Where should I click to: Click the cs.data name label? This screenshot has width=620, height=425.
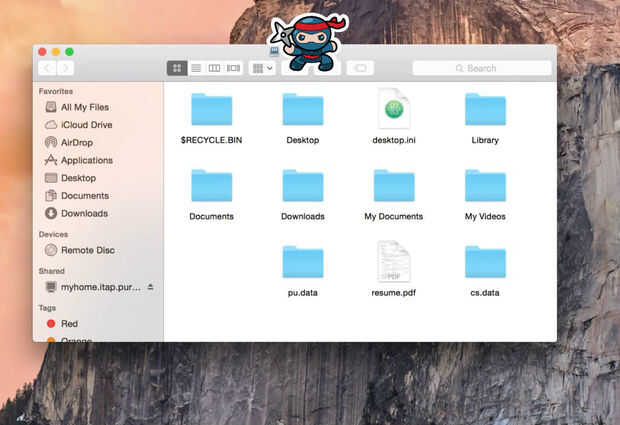tap(485, 293)
